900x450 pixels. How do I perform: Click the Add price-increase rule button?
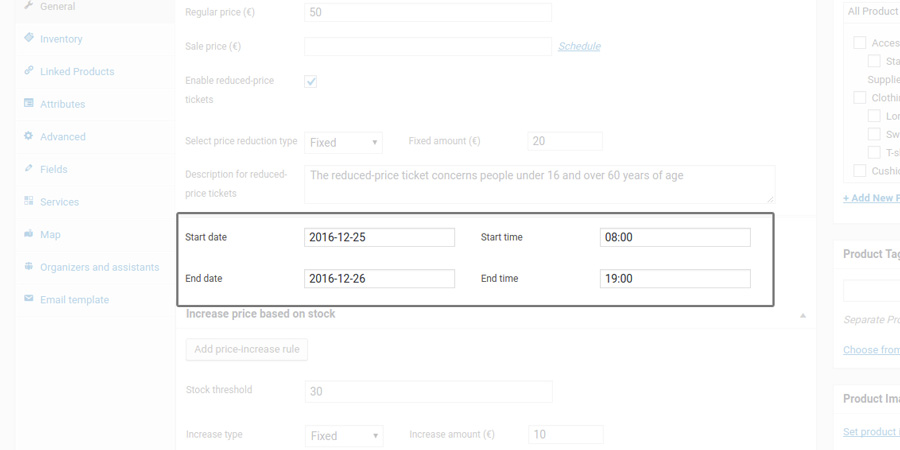[247, 349]
